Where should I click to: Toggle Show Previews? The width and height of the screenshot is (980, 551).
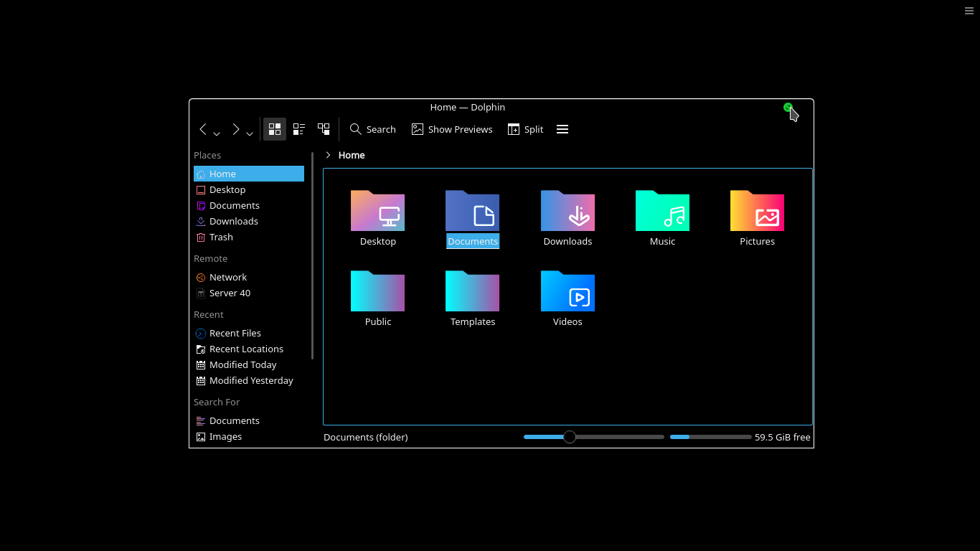click(452, 129)
